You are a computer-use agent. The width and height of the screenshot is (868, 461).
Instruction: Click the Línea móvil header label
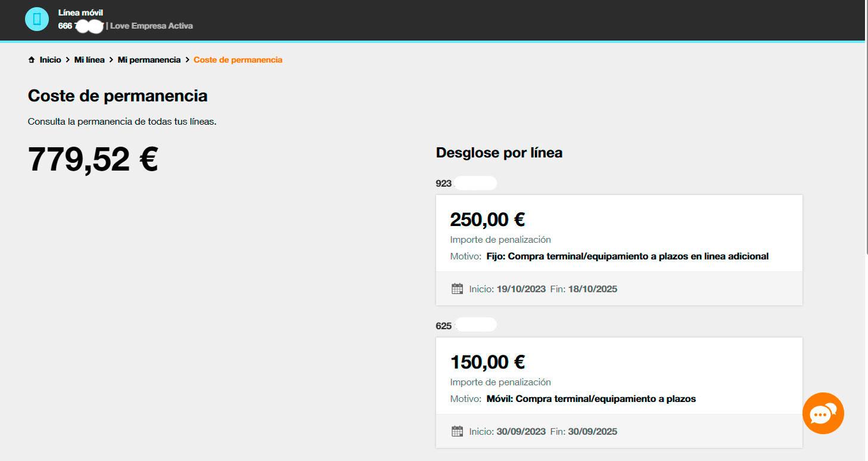coord(80,13)
